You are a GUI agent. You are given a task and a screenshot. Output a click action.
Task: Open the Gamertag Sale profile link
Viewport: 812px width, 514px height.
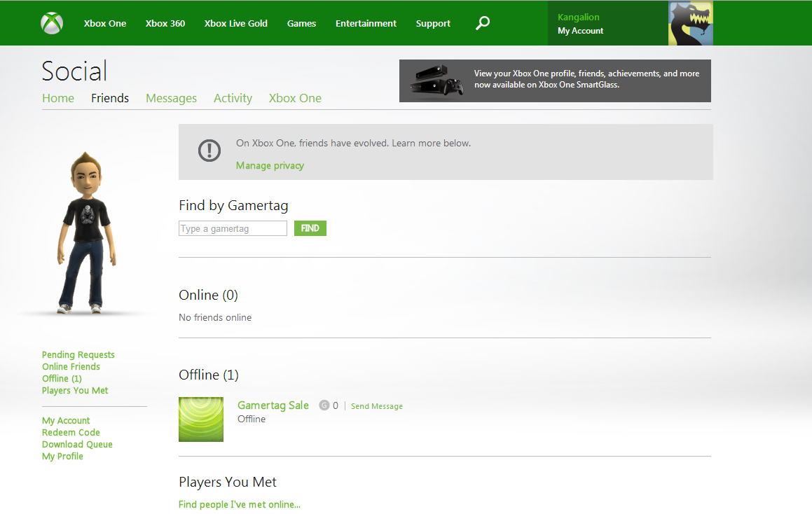[x=273, y=405]
